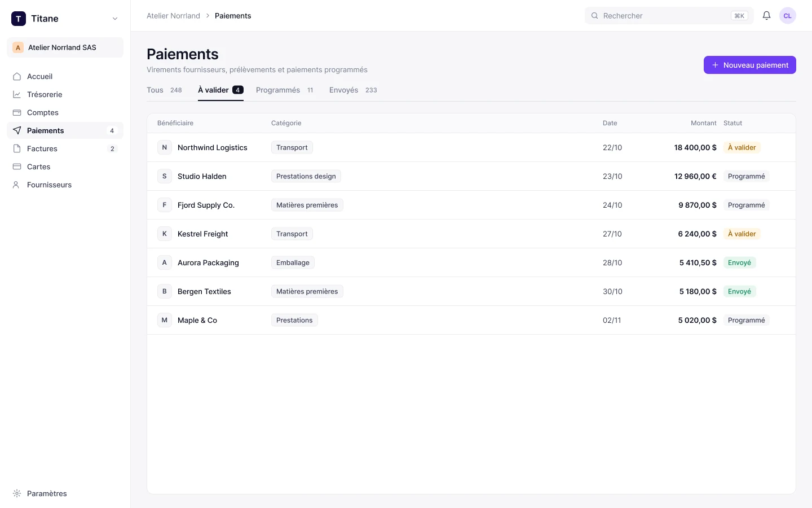The height and width of the screenshot is (508, 812).
Task: Open Fournisseurs in the sidebar
Action: coord(65,185)
